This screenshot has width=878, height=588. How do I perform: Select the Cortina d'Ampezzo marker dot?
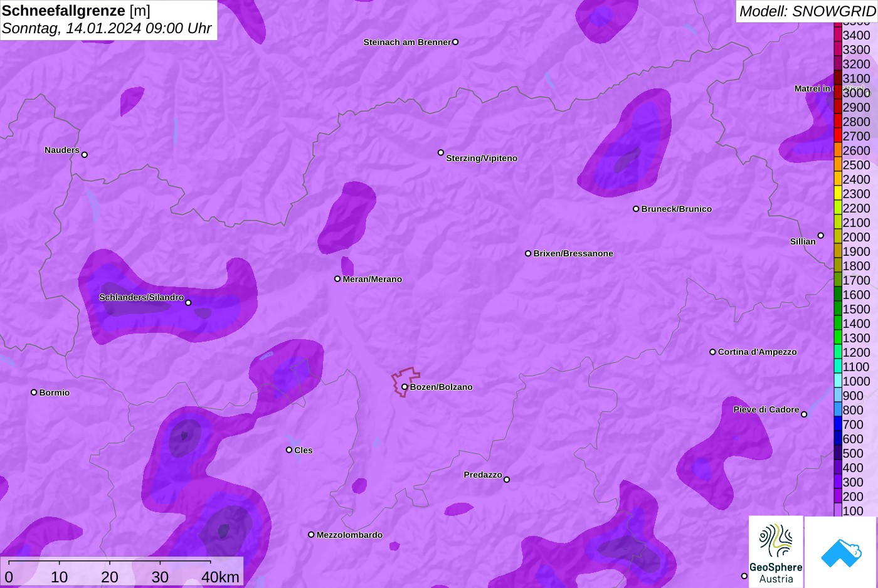(712, 352)
